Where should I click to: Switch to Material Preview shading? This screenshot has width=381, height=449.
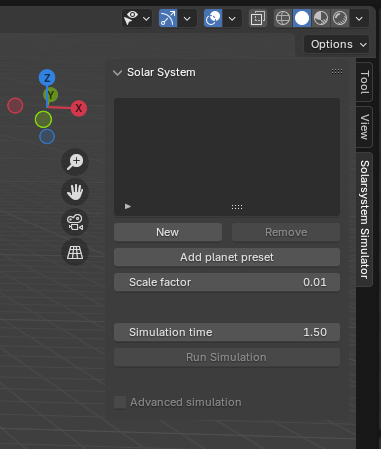[x=321, y=18]
